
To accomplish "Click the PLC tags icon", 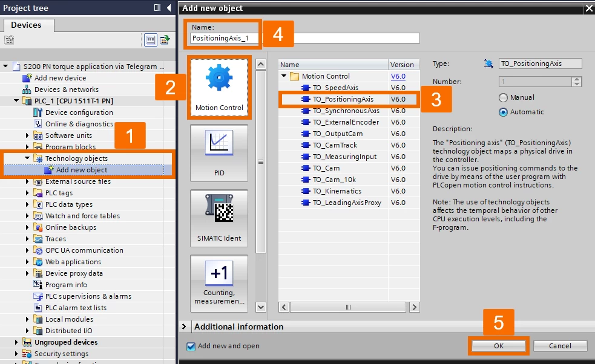I will pyautogui.click(x=38, y=193).
